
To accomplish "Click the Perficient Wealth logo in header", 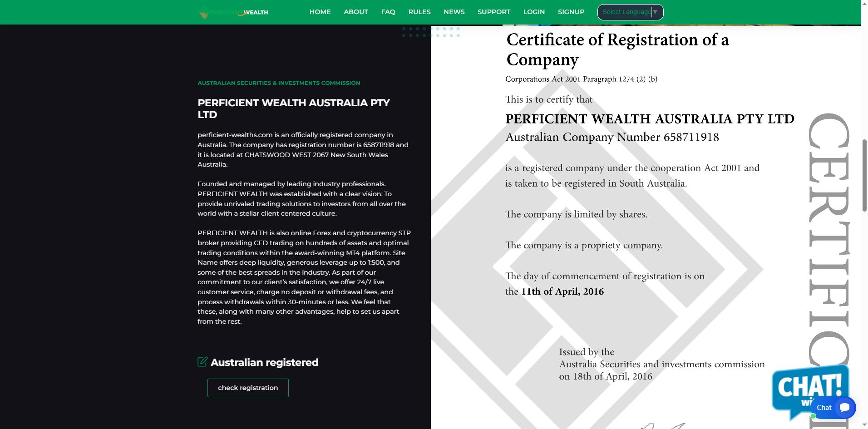I will tap(233, 12).
